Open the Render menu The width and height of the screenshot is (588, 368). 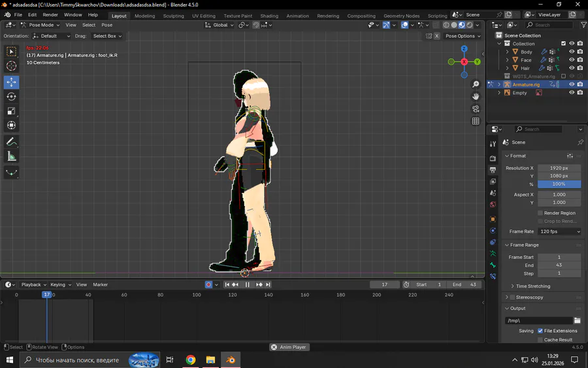pyautogui.click(x=50, y=14)
